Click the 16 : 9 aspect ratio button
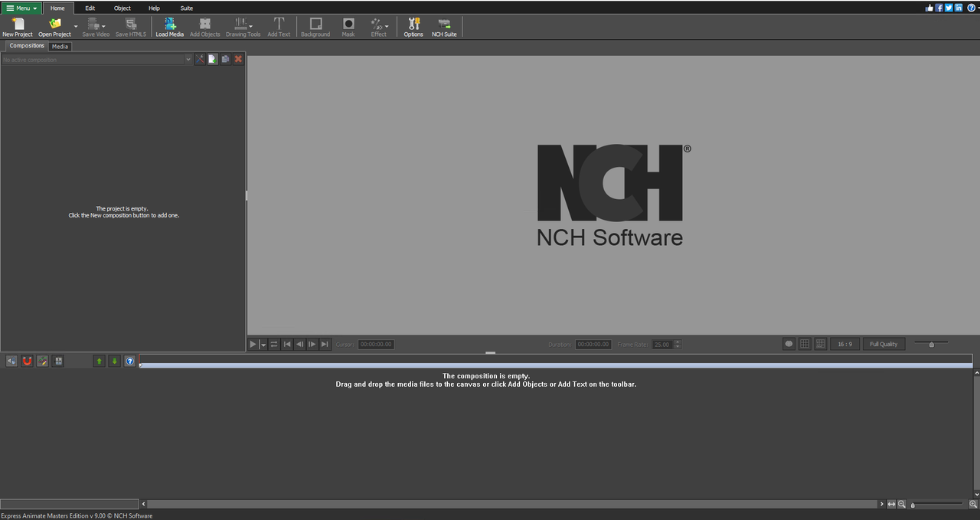The height and width of the screenshot is (520, 980). pyautogui.click(x=844, y=345)
